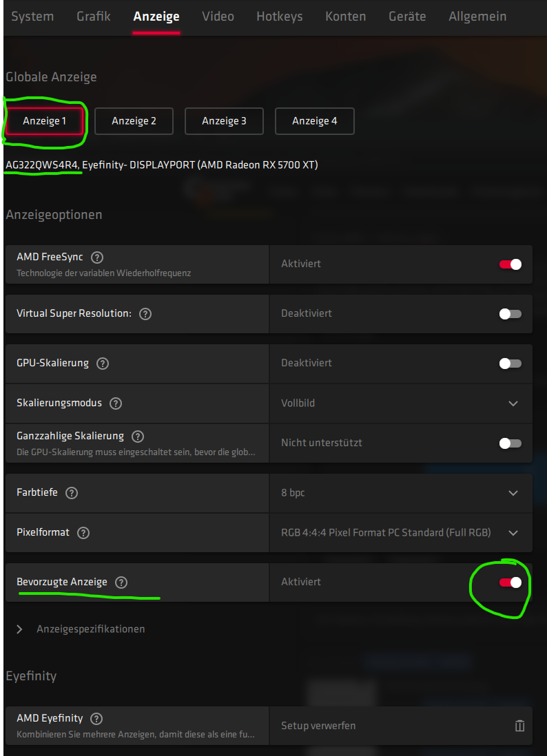
Task: Select display Anzeige 2
Action: click(134, 121)
